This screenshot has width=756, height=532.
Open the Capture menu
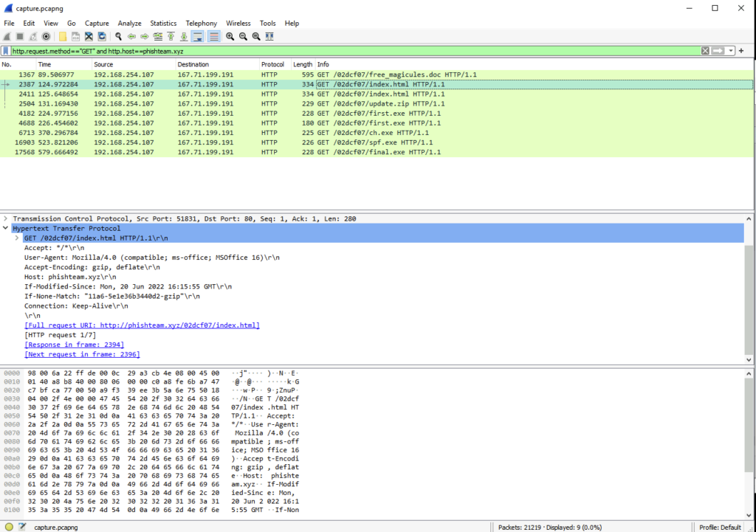click(x=97, y=23)
